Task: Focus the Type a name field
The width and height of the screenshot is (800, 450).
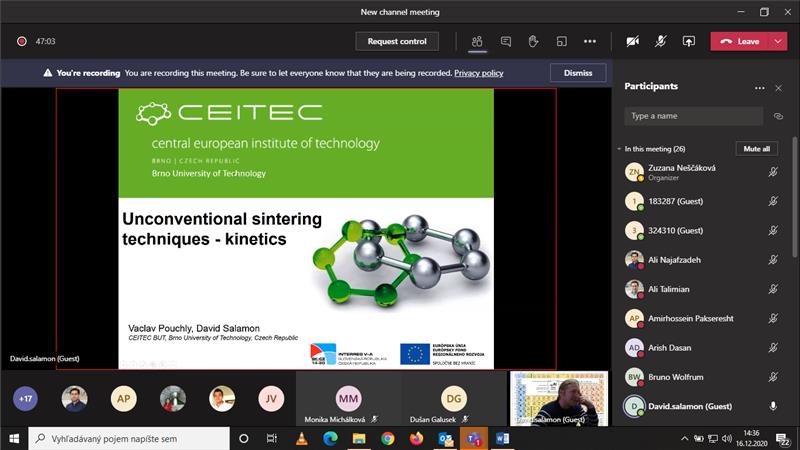Action: point(693,116)
